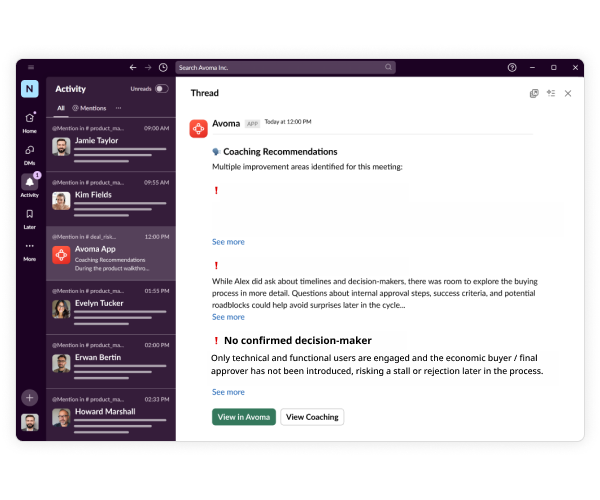Select the All tab in Activity
This screenshot has width=600, height=500.
coord(61,108)
